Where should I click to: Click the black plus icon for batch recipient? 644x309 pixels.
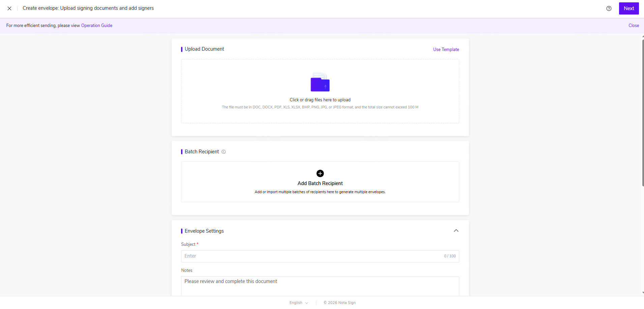click(x=320, y=173)
